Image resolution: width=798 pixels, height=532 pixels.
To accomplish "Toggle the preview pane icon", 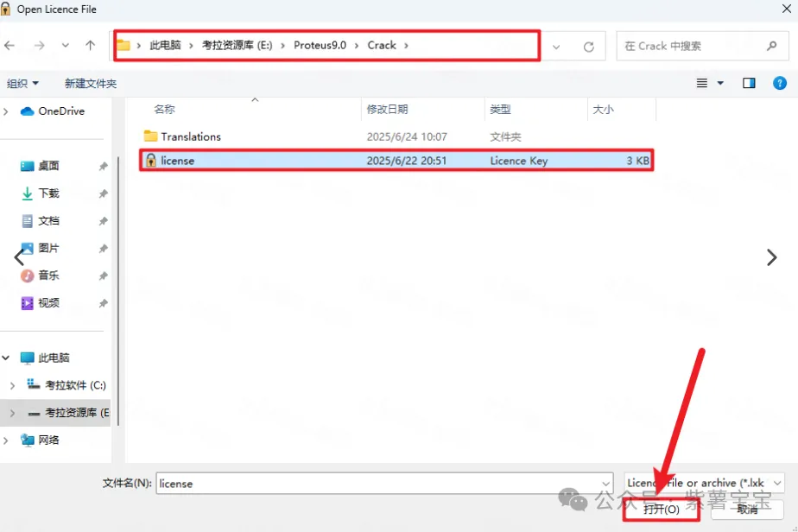I will (749, 83).
